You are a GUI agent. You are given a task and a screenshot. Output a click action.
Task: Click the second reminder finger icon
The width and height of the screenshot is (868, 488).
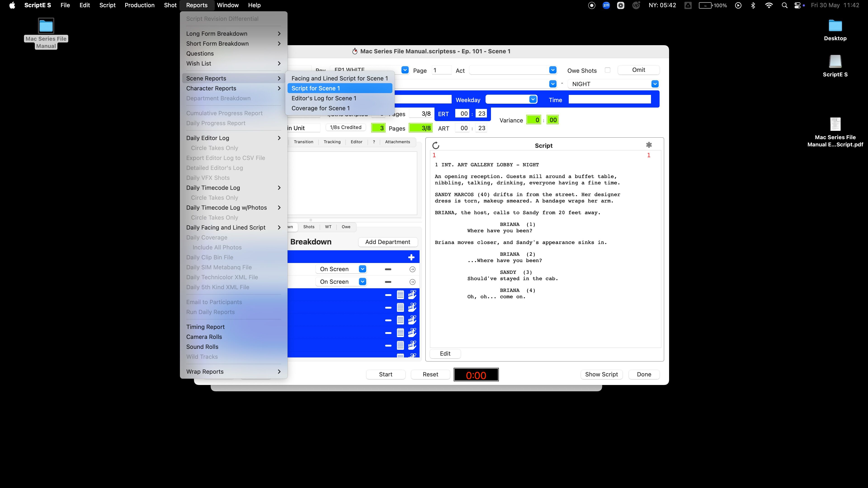coord(412,307)
